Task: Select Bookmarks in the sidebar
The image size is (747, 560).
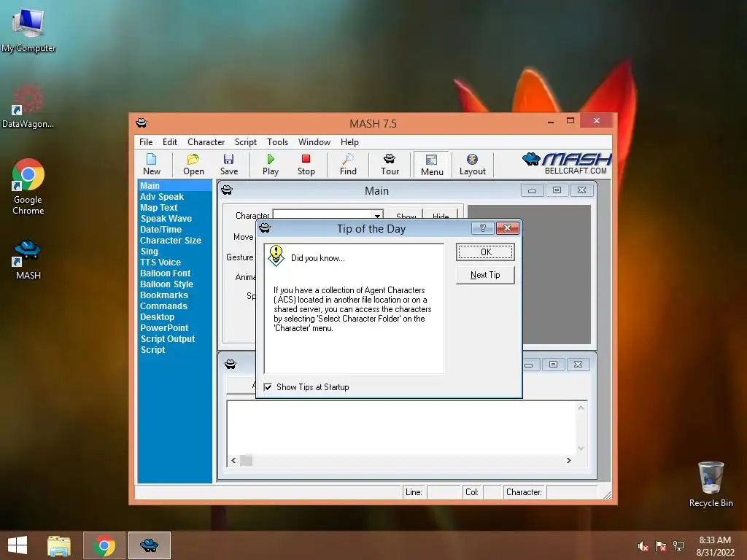Action: [x=164, y=295]
